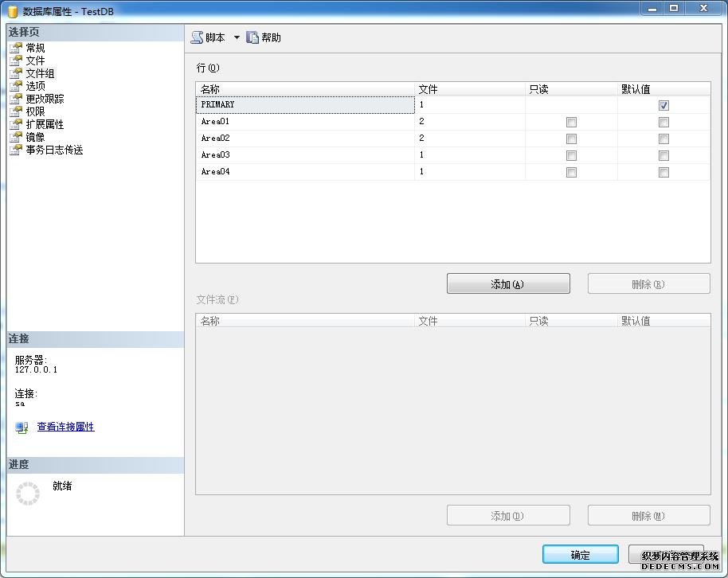The width and height of the screenshot is (728, 578).
Task: Click the 文件 page icon
Action: point(16,61)
